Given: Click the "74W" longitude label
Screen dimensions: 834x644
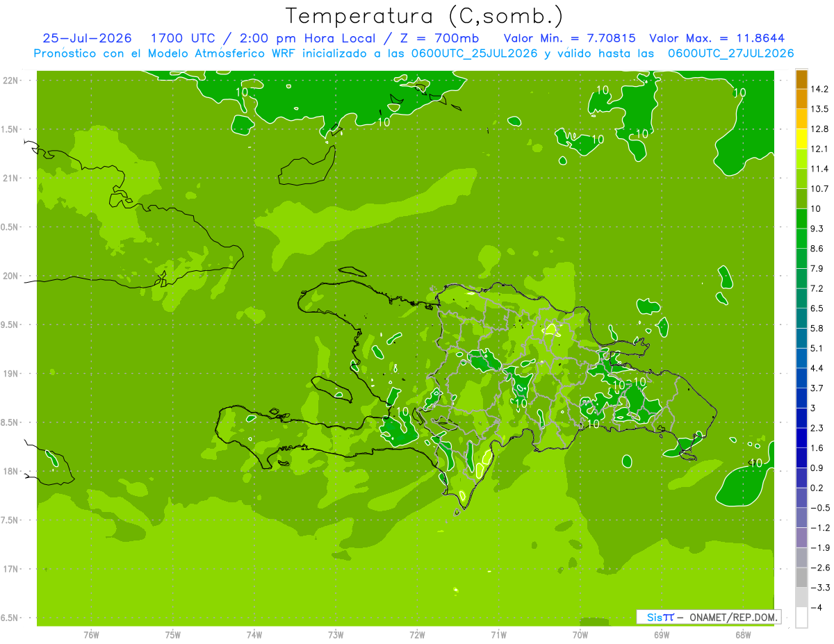Looking at the screenshot, I should point(254,635).
